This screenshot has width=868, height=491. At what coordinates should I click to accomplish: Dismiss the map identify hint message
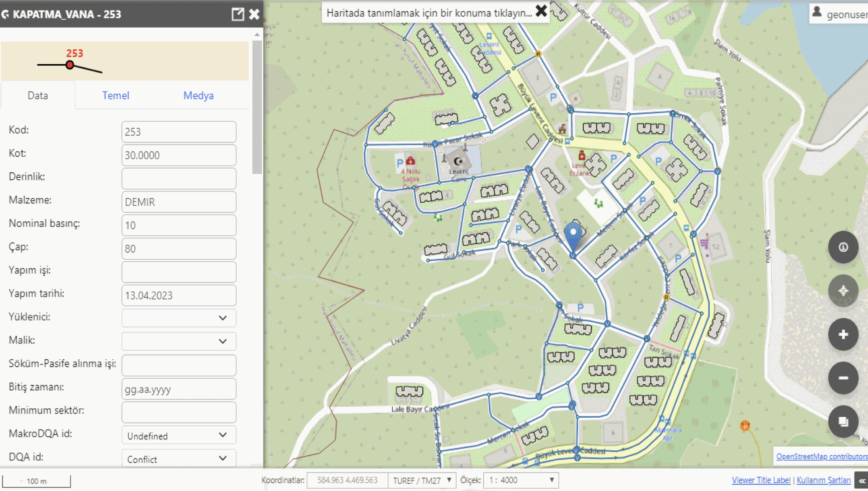[541, 11]
